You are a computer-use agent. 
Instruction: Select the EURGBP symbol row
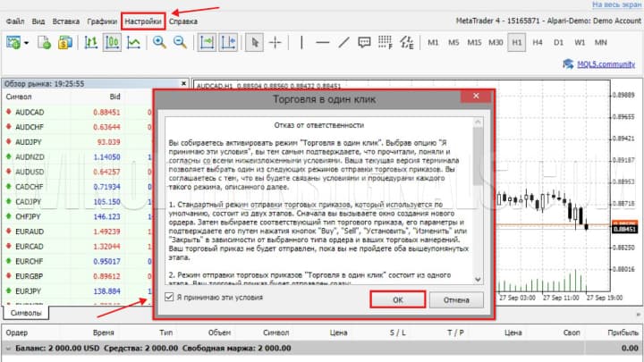(77, 276)
